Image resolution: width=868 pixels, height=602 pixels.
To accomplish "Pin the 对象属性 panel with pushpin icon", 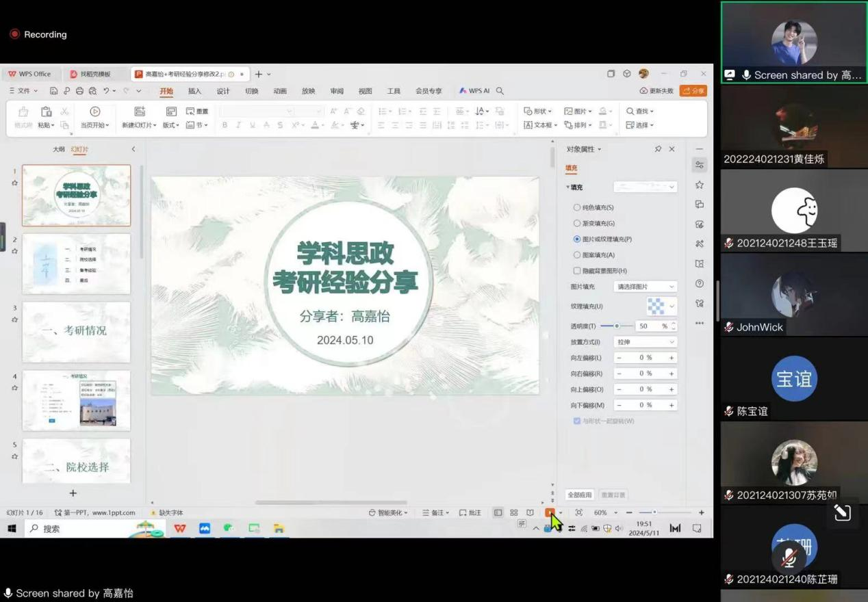I will (x=658, y=149).
